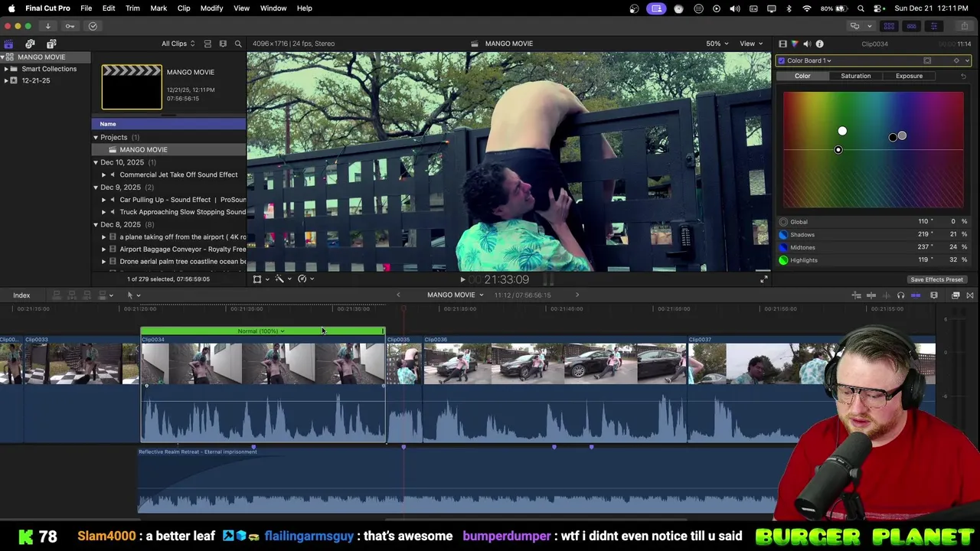Switch to the Saturation tab
Viewport: 980px width, 551px height.
(x=855, y=76)
